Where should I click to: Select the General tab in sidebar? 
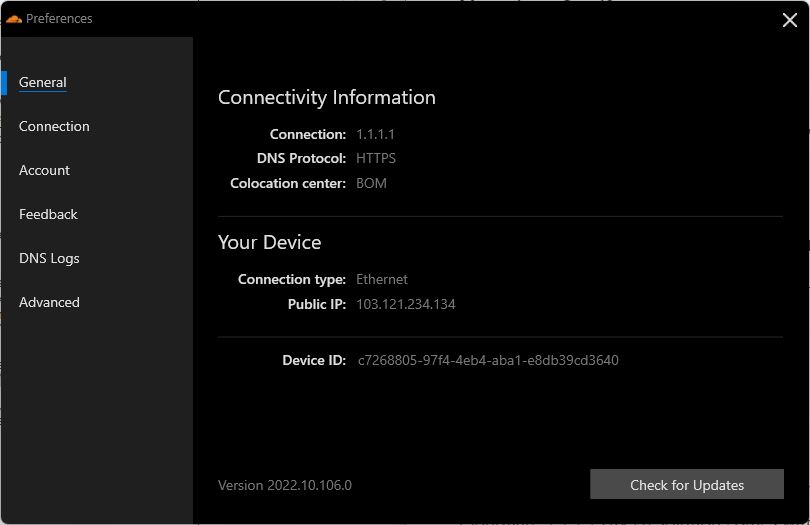pos(43,83)
